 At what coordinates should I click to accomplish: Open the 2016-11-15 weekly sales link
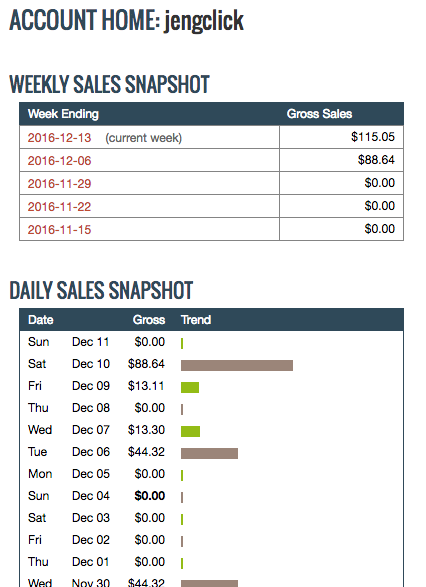[59, 229]
